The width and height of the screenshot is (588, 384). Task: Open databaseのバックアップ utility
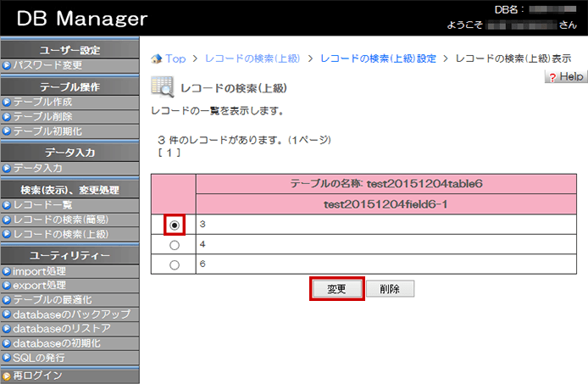70,314
